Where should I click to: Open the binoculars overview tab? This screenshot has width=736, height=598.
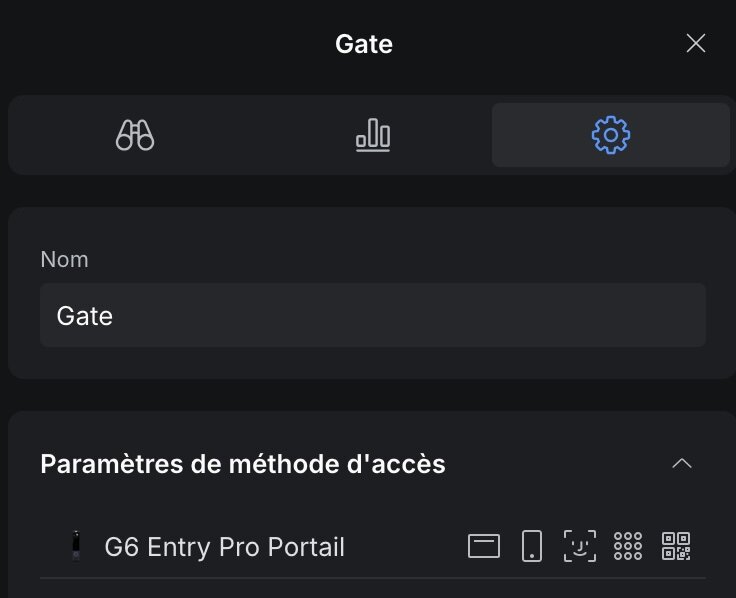pyautogui.click(x=135, y=135)
